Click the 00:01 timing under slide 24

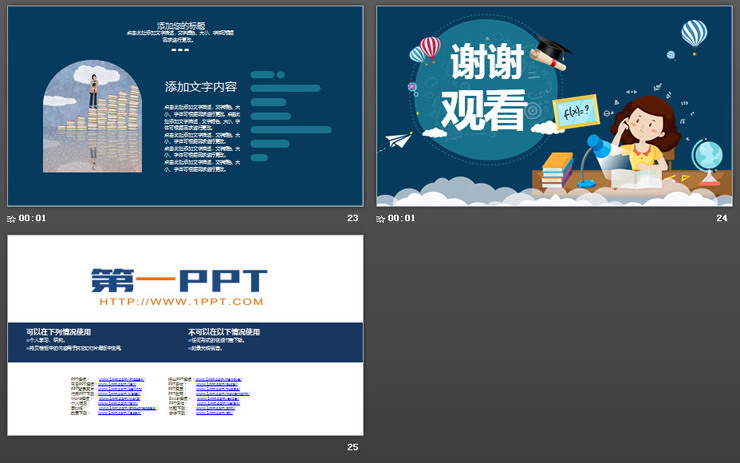pos(401,218)
